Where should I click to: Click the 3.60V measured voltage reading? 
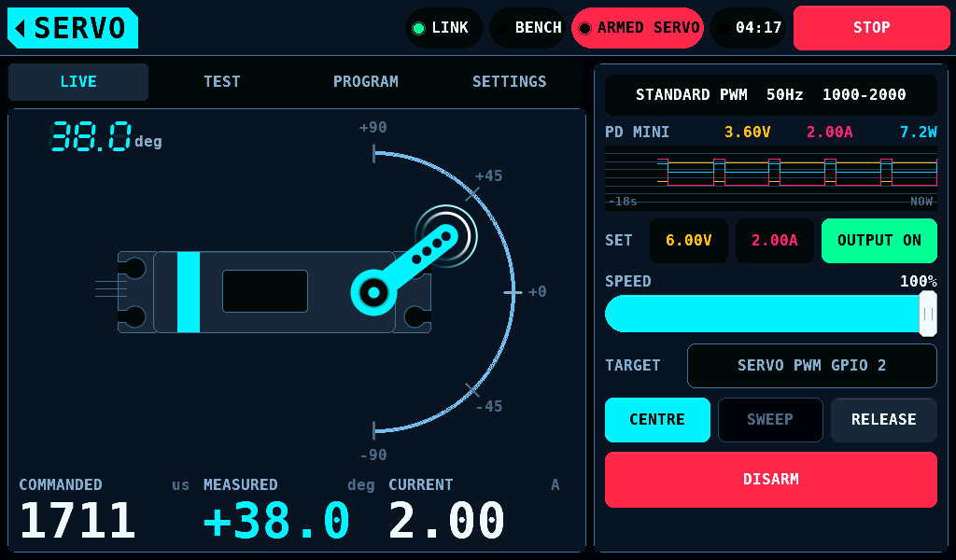click(x=747, y=133)
